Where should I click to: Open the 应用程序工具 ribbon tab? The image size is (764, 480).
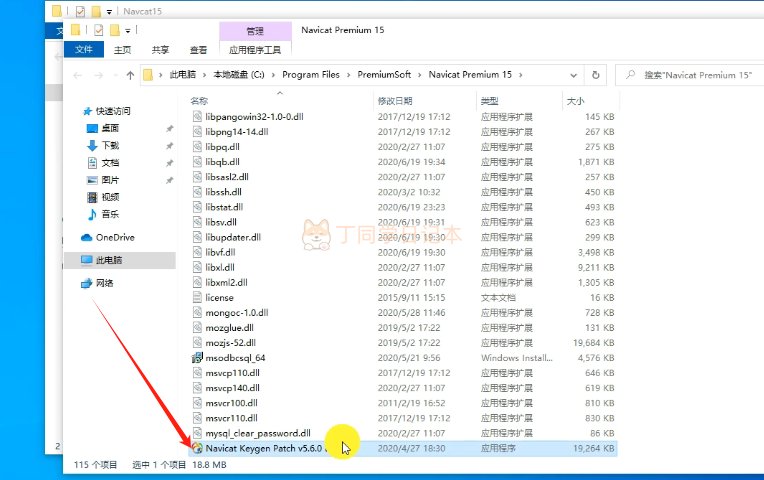tap(255, 50)
